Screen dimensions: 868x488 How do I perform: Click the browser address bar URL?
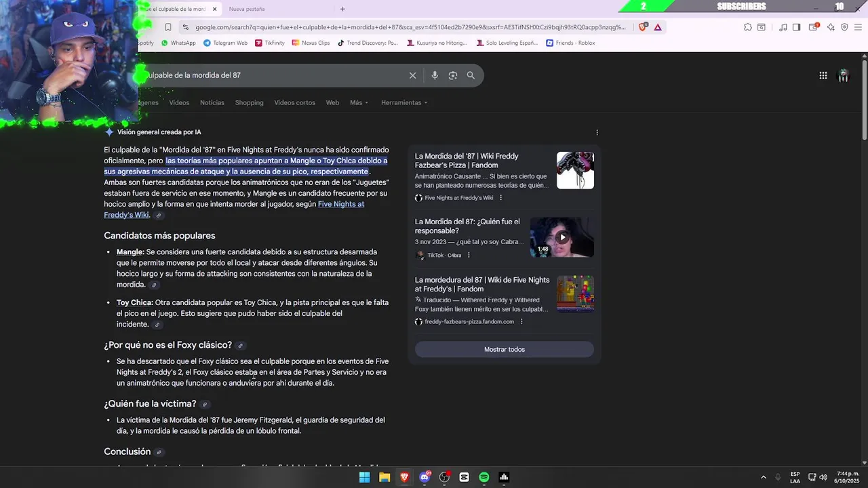[410, 27]
